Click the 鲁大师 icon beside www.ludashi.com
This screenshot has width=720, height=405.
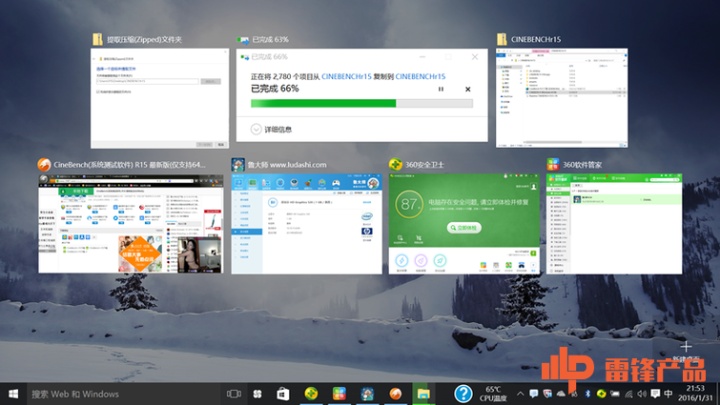click(238, 164)
